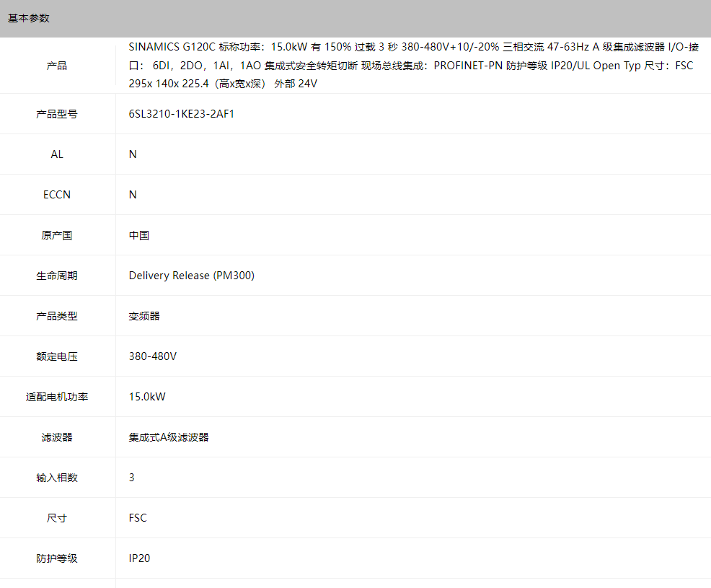Click the SINAMICS G120C product description text
The width and height of the screenshot is (711, 588).
pyautogui.click(x=413, y=66)
